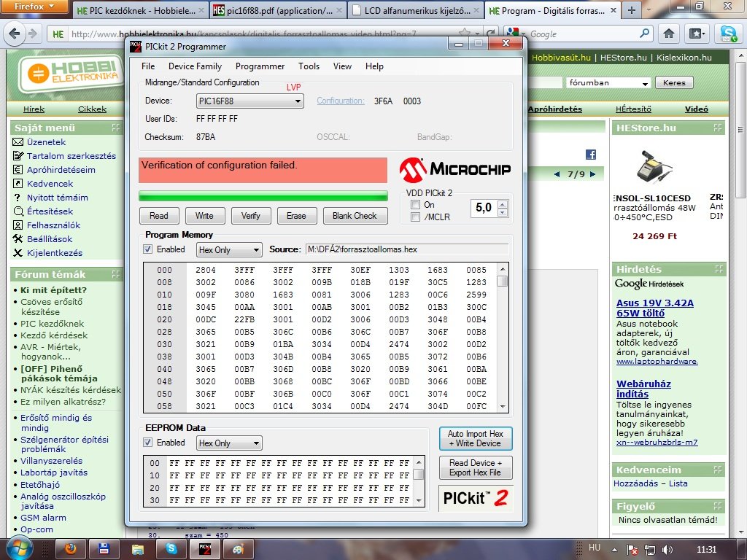Click EEPROM Data vertical scrollbar thumb

click(x=418, y=474)
